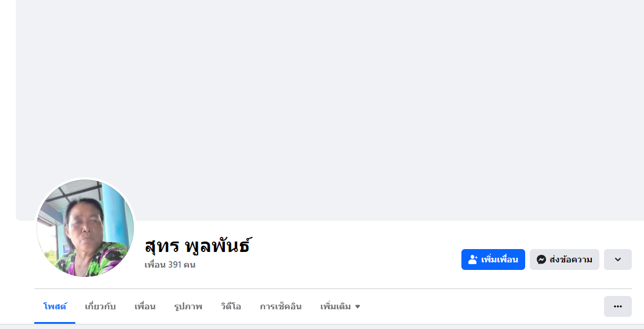Click the small caret arrow next to เพิ่มเติม
Viewport: 644px width, 329px height.
[x=358, y=306]
